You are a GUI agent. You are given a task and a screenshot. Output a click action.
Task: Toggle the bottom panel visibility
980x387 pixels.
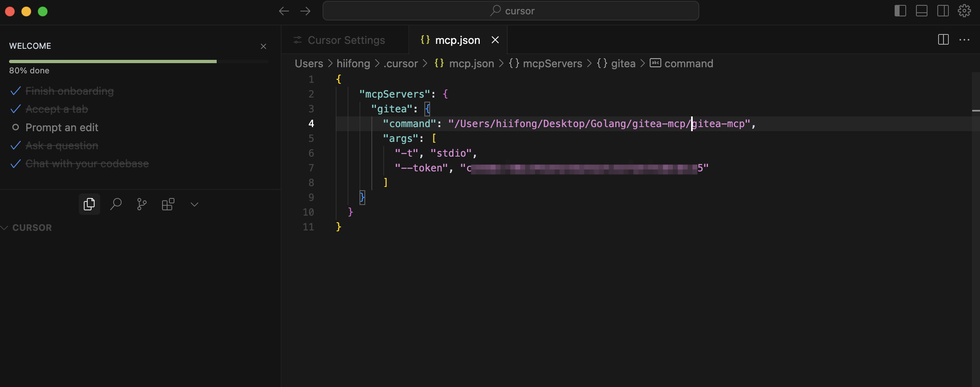(921, 11)
